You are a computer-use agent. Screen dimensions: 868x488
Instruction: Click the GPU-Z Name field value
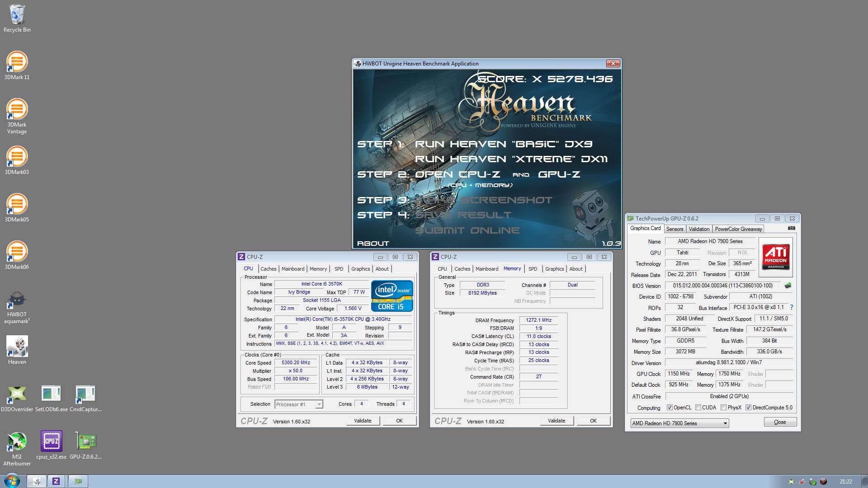(710, 241)
